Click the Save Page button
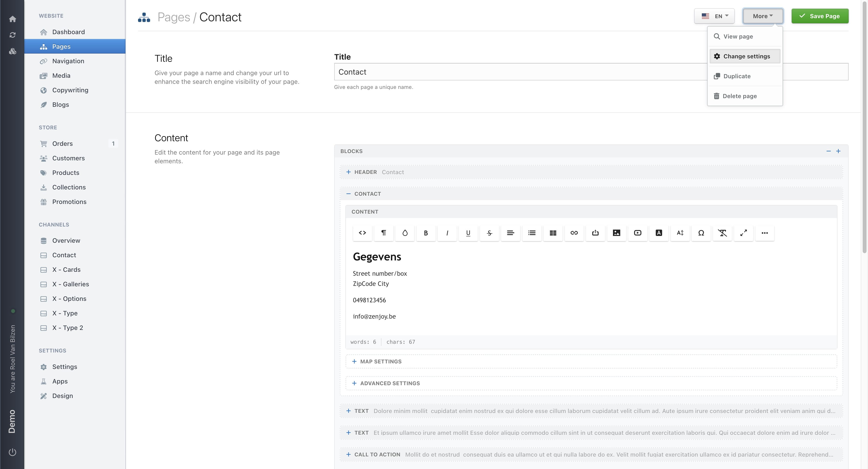The width and height of the screenshot is (868, 469). tap(820, 16)
